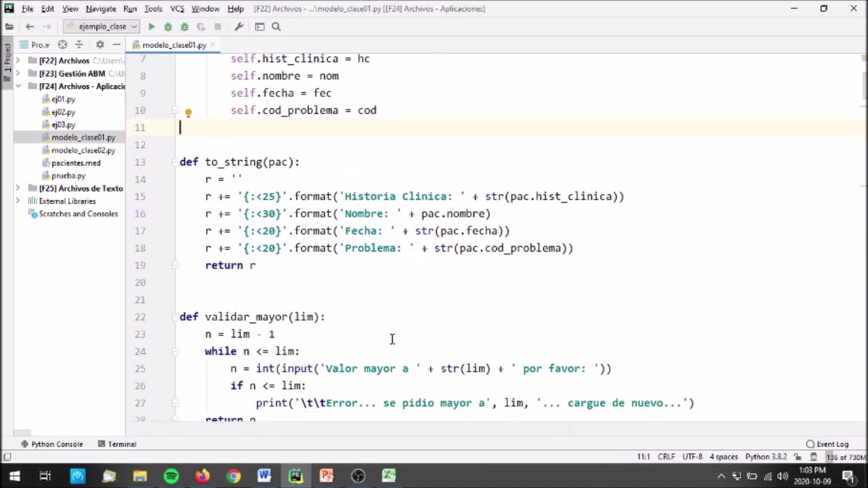Navigate back with the left arrow
The width and height of the screenshot is (868, 488).
[x=30, y=26]
